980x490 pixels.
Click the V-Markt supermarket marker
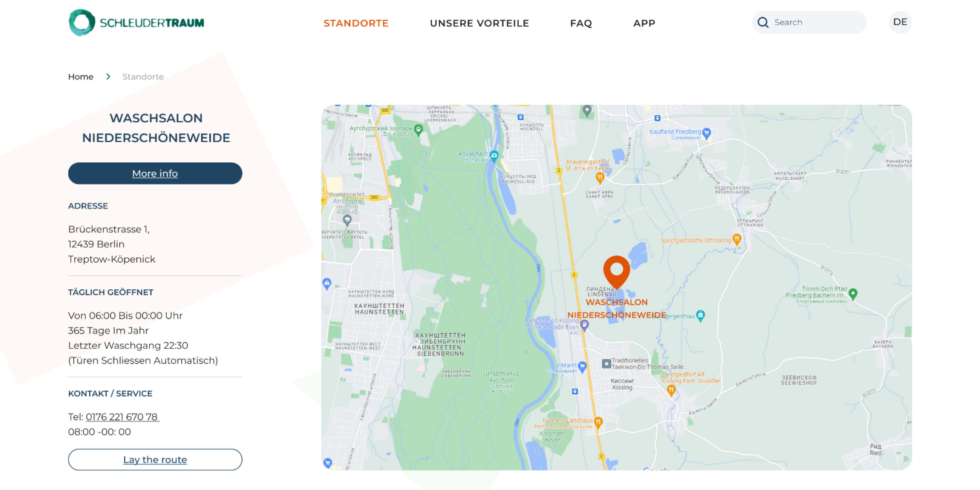click(582, 366)
